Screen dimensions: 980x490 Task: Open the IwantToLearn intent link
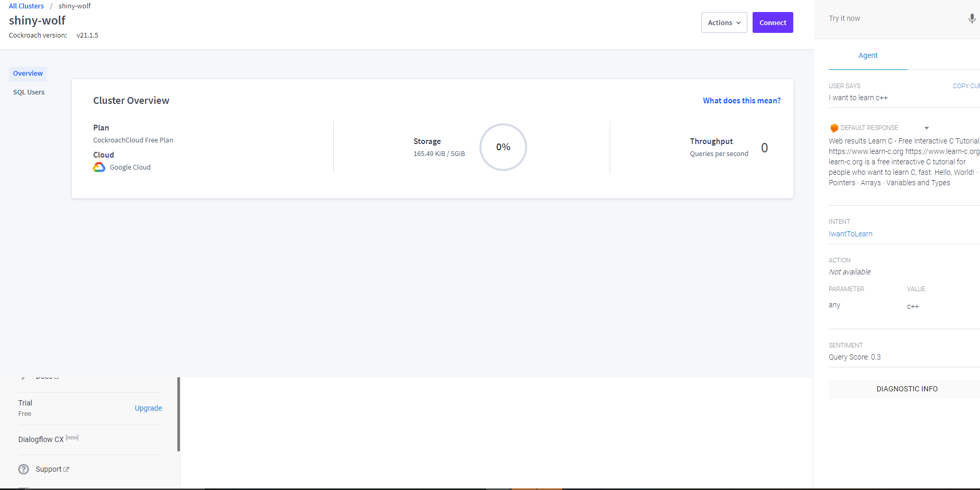[x=850, y=234]
